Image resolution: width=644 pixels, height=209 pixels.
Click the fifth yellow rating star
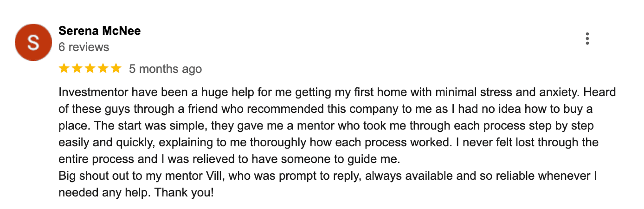(116, 69)
